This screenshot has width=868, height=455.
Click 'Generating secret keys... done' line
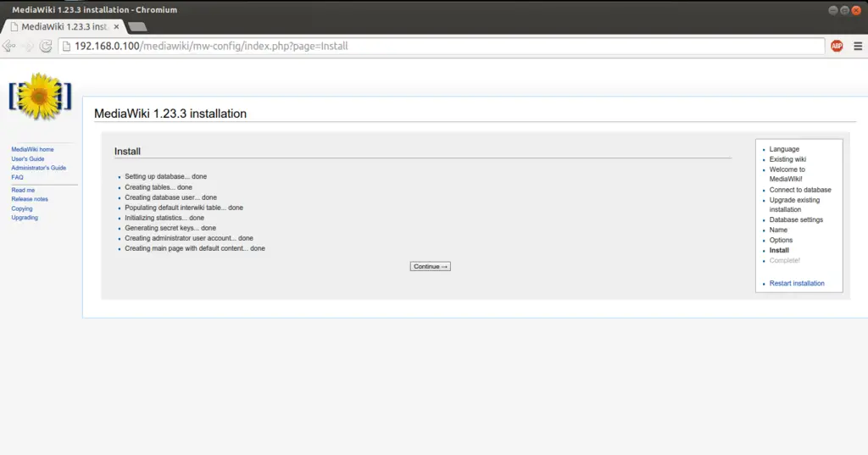pos(170,228)
